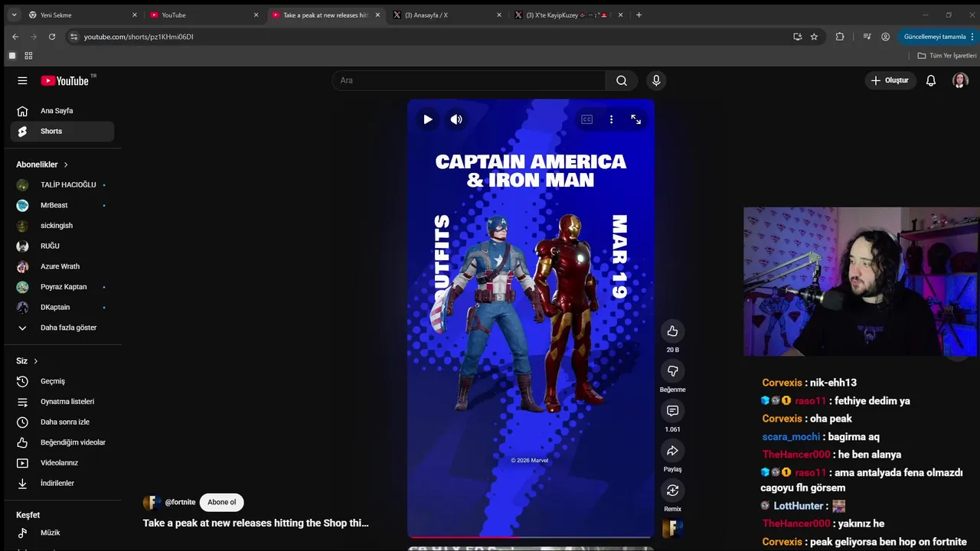Open DKaptain subscription
This screenshot has width=980, height=551.
(x=63, y=307)
